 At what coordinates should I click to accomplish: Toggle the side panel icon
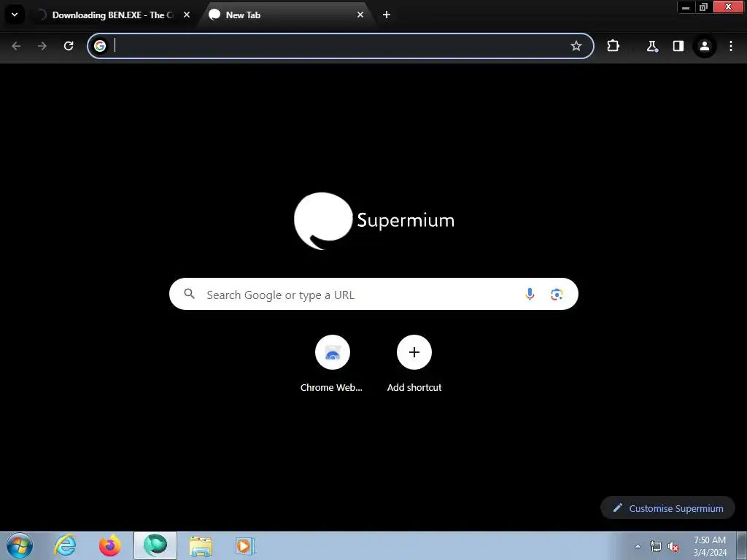(678, 46)
